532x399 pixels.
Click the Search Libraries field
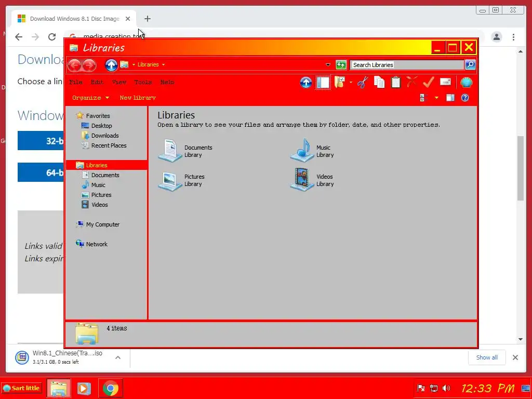tap(407, 64)
